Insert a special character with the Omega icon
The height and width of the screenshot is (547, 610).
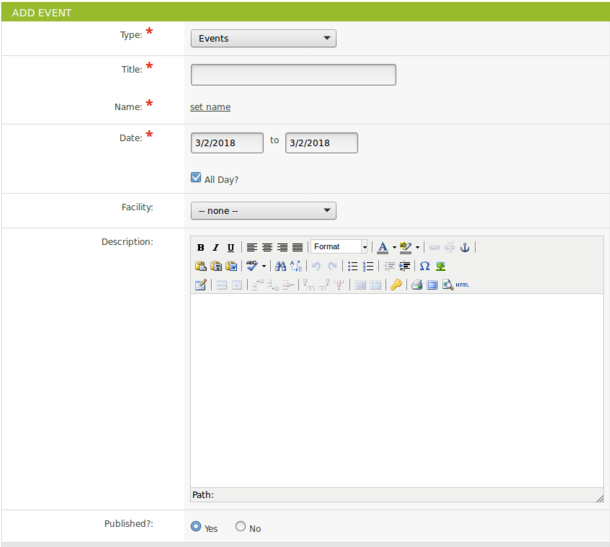(425, 266)
